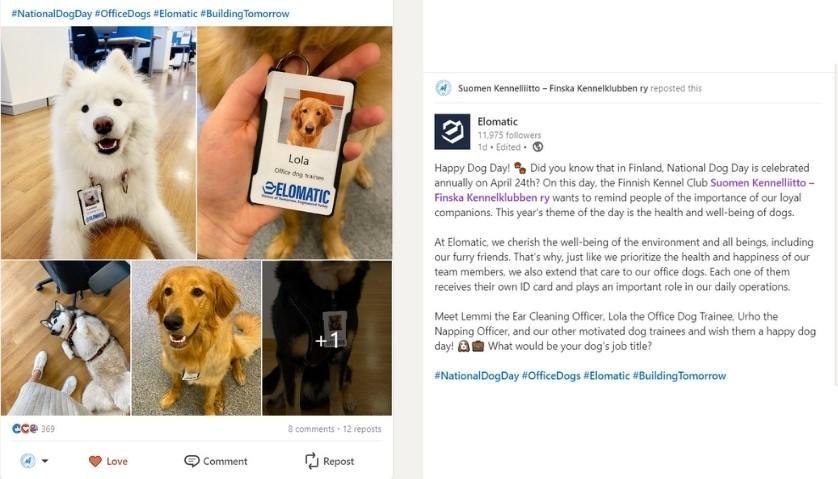Open the #OfficeDogs hashtag in the right post

(550, 376)
